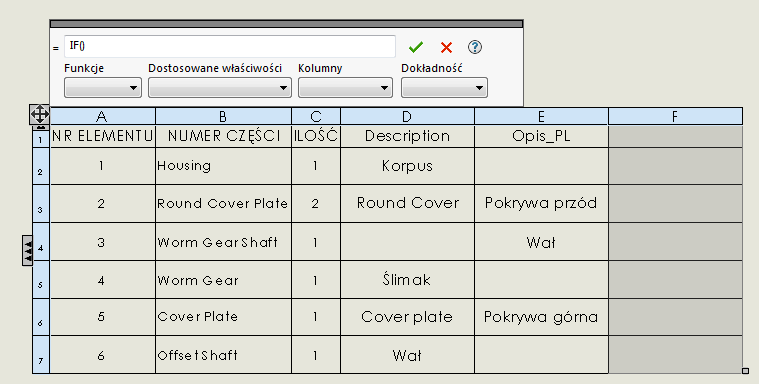The height and width of the screenshot is (384, 759).
Task: Select row header 5
Action: point(41,280)
